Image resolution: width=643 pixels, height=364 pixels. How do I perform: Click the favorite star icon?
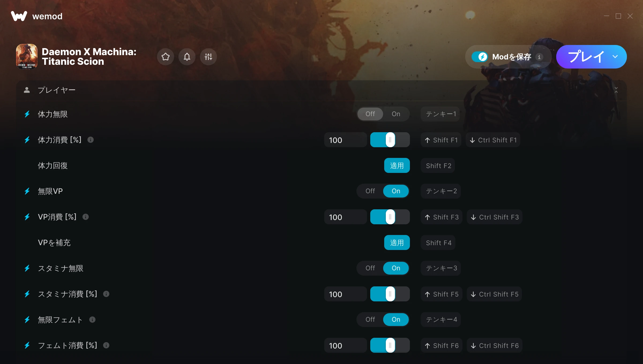click(166, 57)
